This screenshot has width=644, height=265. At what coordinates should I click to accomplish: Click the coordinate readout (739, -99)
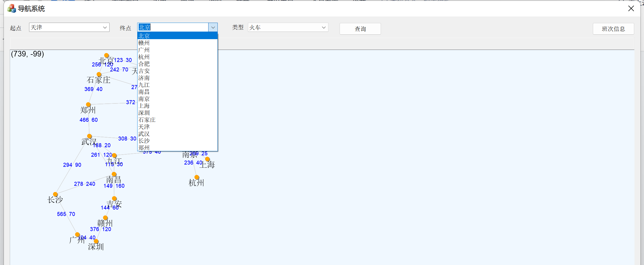[27, 54]
